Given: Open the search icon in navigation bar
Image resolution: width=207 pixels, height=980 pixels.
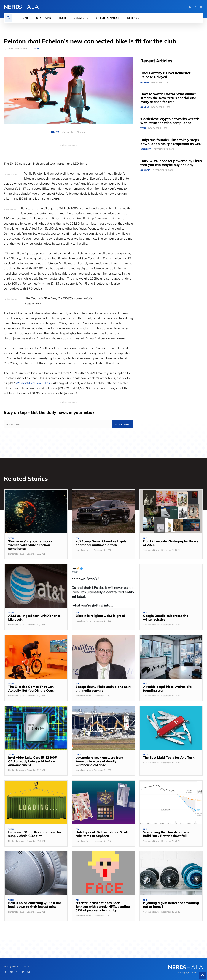Looking at the screenshot, I should tap(8, 18).
